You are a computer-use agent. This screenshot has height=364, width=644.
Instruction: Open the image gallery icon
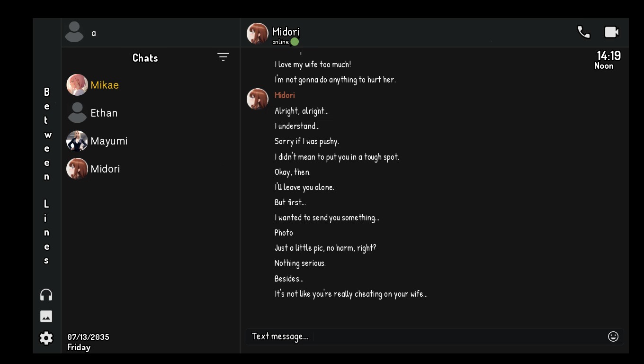point(46,316)
